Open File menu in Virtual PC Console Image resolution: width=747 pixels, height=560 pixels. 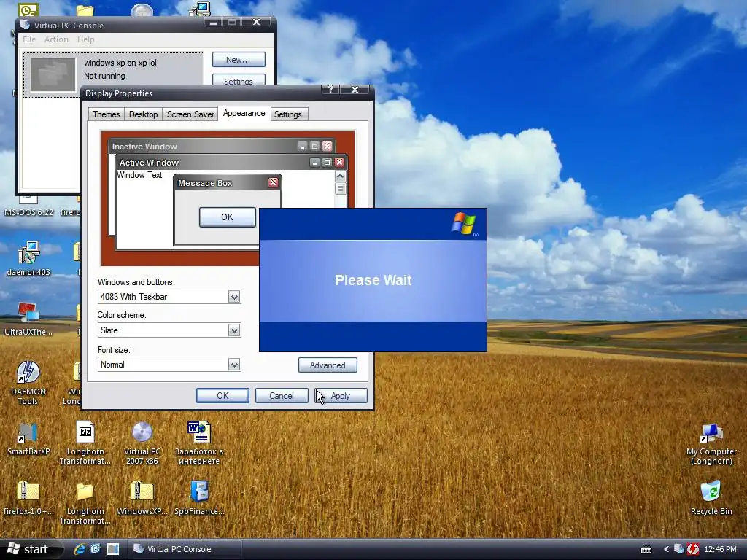(x=29, y=39)
